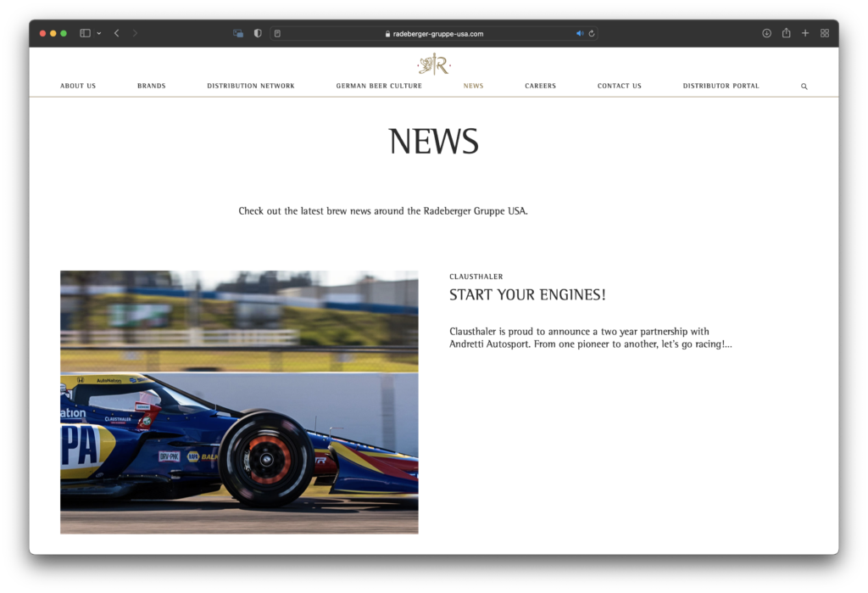868x593 pixels.
Task: Go back to the previous page
Action: (x=116, y=32)
